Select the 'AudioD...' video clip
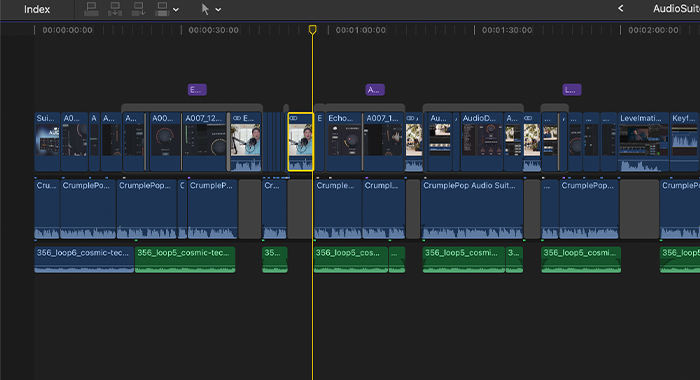The width and height of the screenshot is (700, 380). tap(482, 142)
